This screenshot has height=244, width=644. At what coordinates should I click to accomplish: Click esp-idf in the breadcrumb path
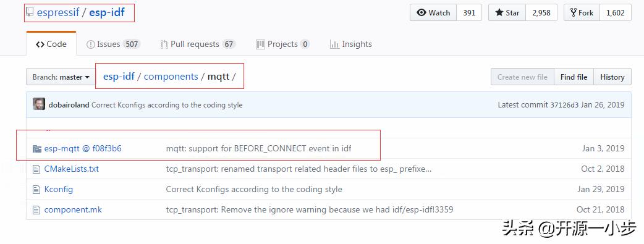tap(119, 77)
